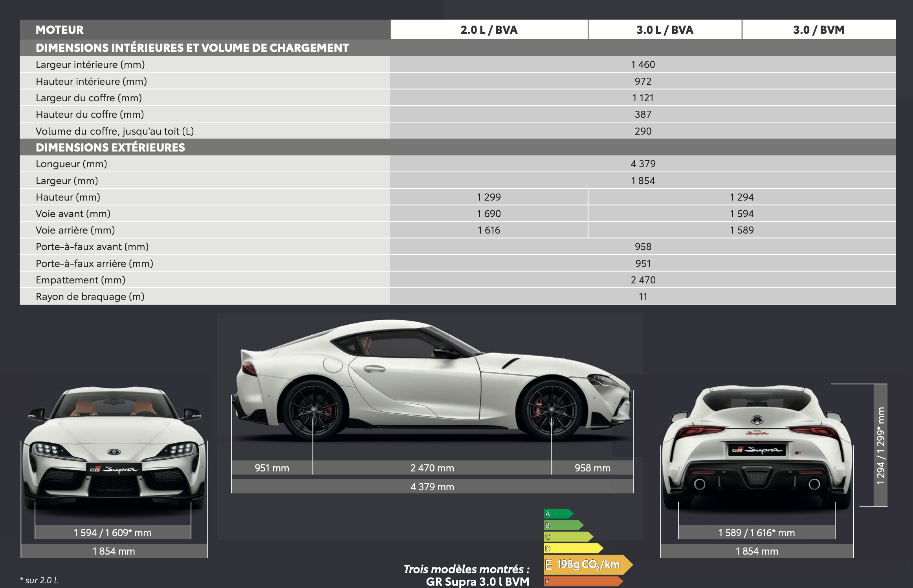Click the Dimensions extérieures section heading
913x588 pixels.
click(110, 148)
